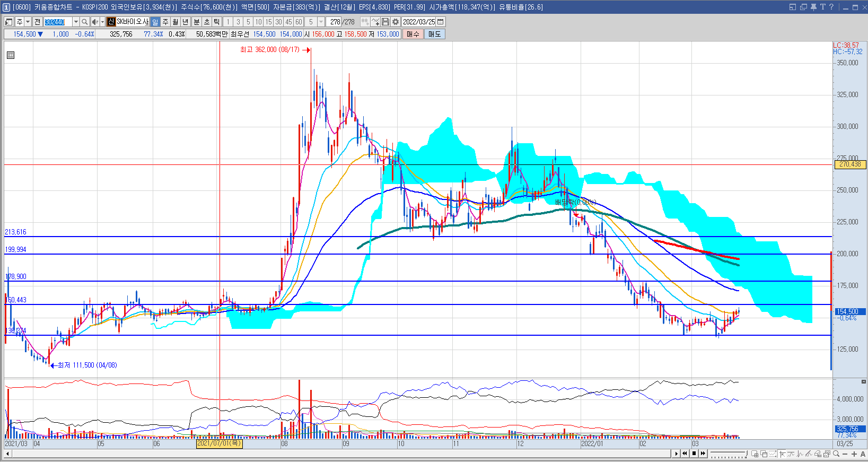Image resolution: width=868 pixels, height=462 pixels.
Task: Click the save floppy disk icon
Action: pyautogui.click(x=385, y=22)
